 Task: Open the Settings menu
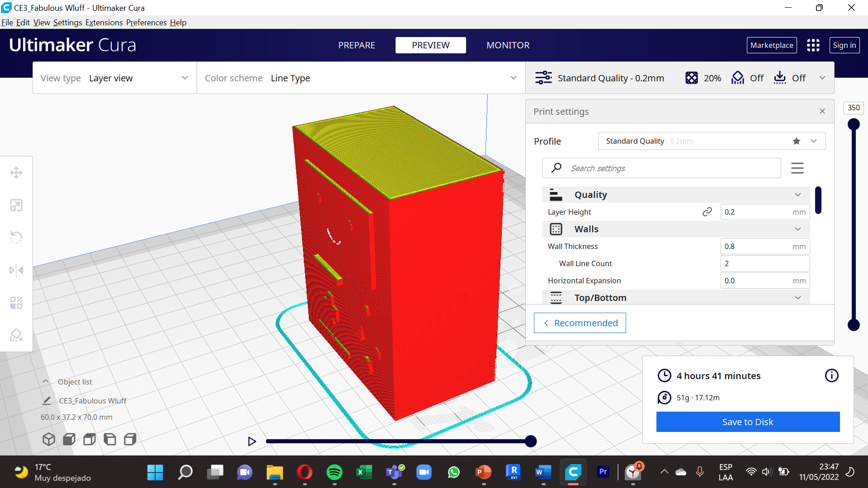(x=68, y=23)
